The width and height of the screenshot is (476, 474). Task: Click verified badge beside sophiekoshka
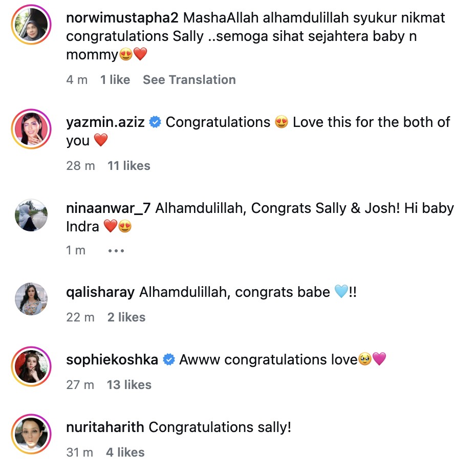coord(168,360)
